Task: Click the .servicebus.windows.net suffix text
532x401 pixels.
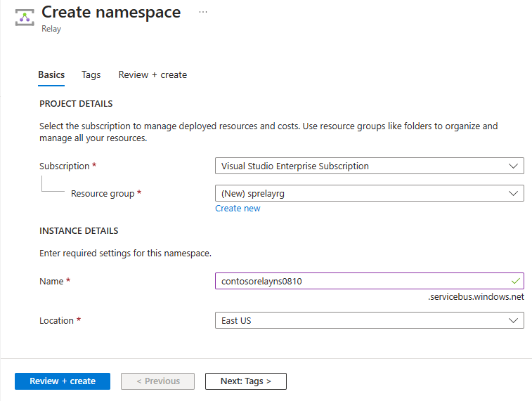Action: (x=476, y=297)
